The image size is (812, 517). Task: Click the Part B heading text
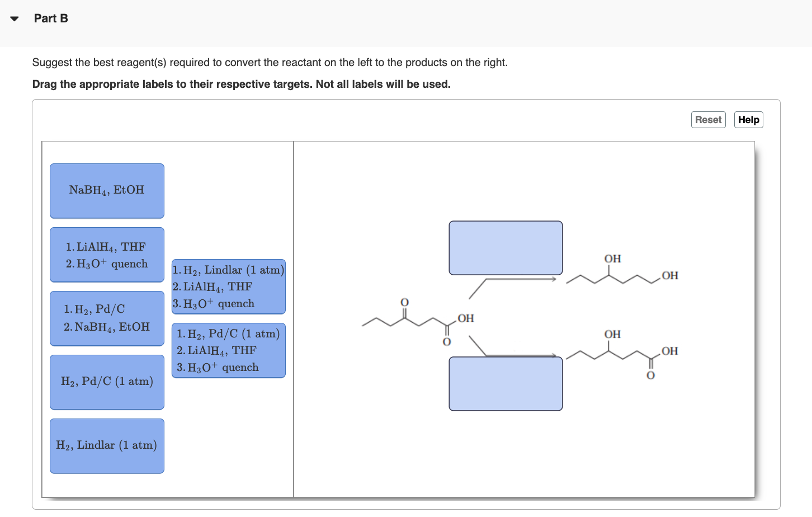pyautogui.click(x=50, y=18)
